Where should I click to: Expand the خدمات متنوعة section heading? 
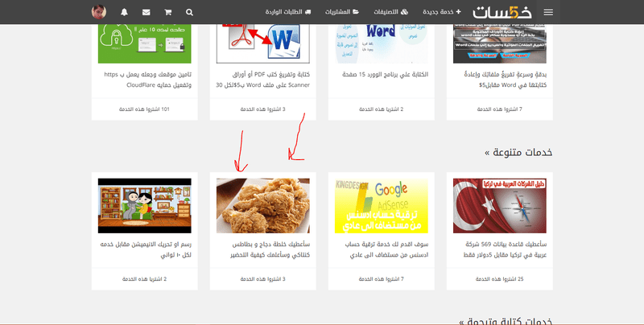[x=518, y=152]
